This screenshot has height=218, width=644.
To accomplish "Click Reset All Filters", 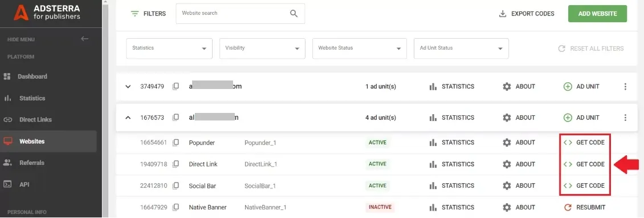I will (x=590, y=49).
